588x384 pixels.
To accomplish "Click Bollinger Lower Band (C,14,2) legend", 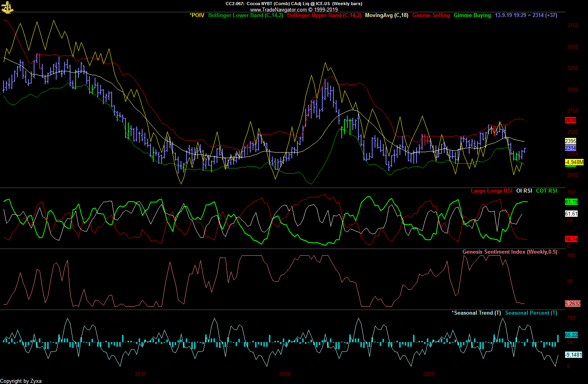I will (245, 15).
